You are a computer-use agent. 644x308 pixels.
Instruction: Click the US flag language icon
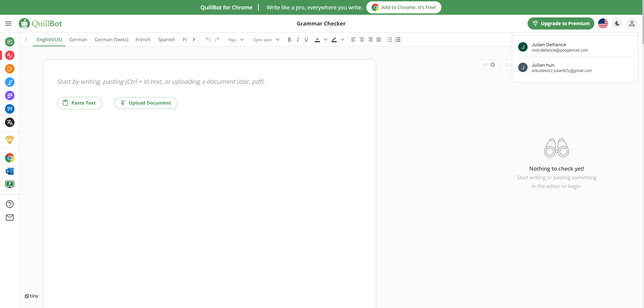pyautogui.click(x=603, y=23)
